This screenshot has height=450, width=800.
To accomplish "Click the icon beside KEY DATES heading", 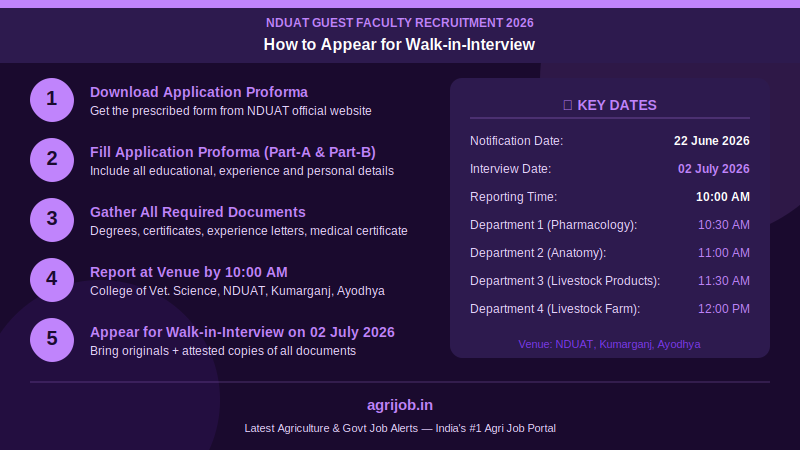I will point(567,105).
